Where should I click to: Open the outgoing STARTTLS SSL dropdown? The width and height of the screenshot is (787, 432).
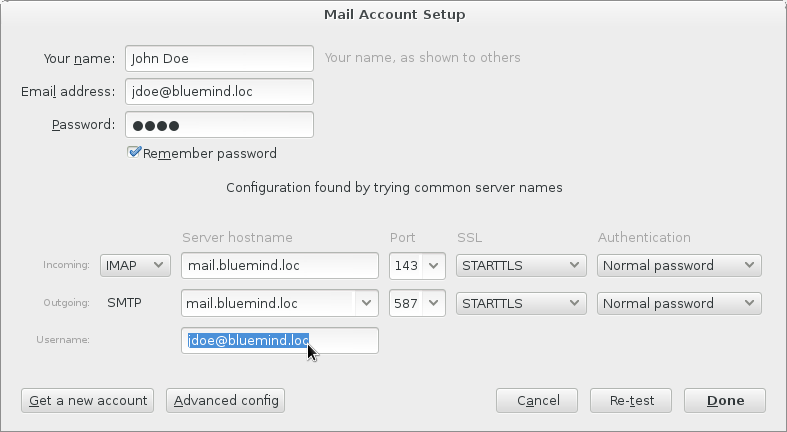(521, 304)
